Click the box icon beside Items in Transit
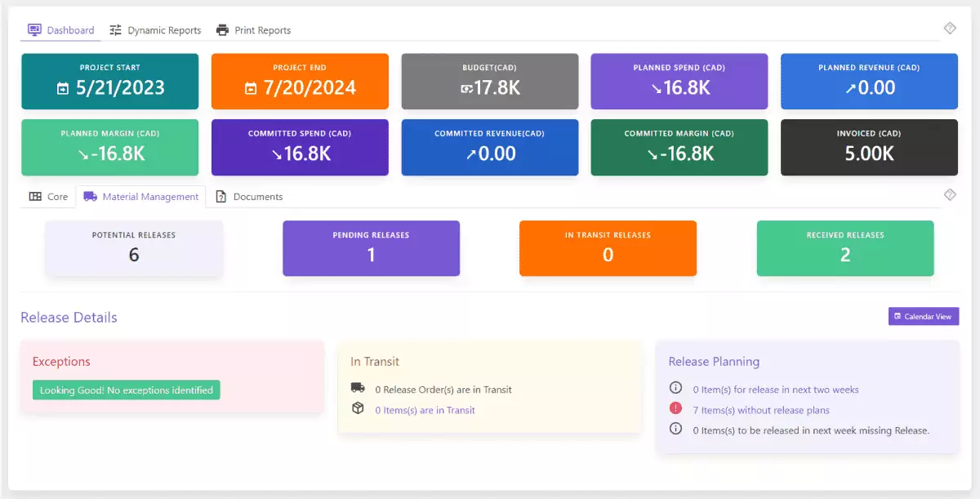This screenshot has width=980, height=499. (x=358, y=408)
